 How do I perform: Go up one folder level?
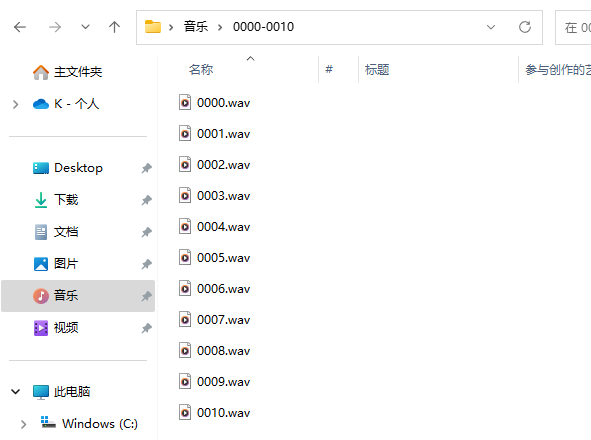tap(114, 27)
